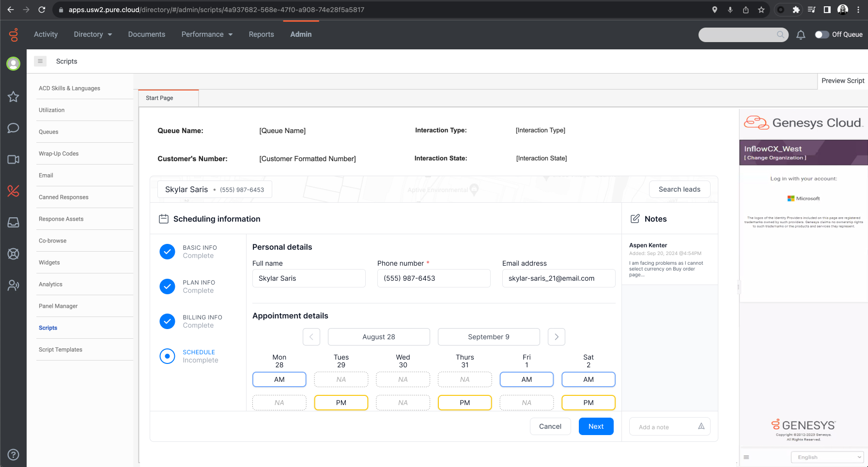This screenshot has height=467, width=868.
Task: Click the Phone number input field
Action: [434, 278]
